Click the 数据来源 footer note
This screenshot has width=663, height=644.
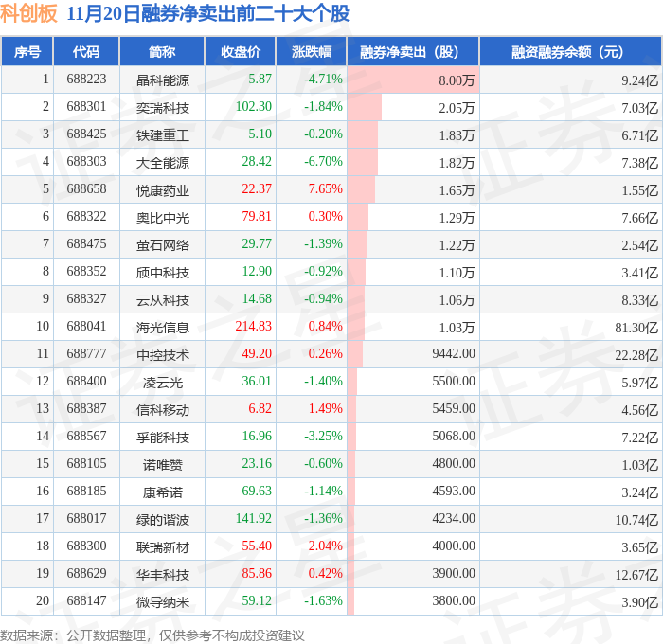(x=152, y=635)
